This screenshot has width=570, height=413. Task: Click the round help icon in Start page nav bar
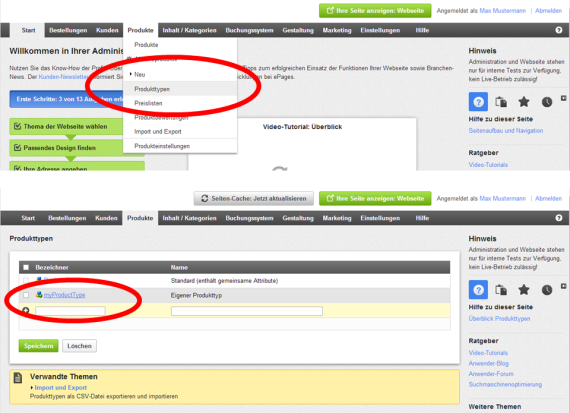click(559, 30)
